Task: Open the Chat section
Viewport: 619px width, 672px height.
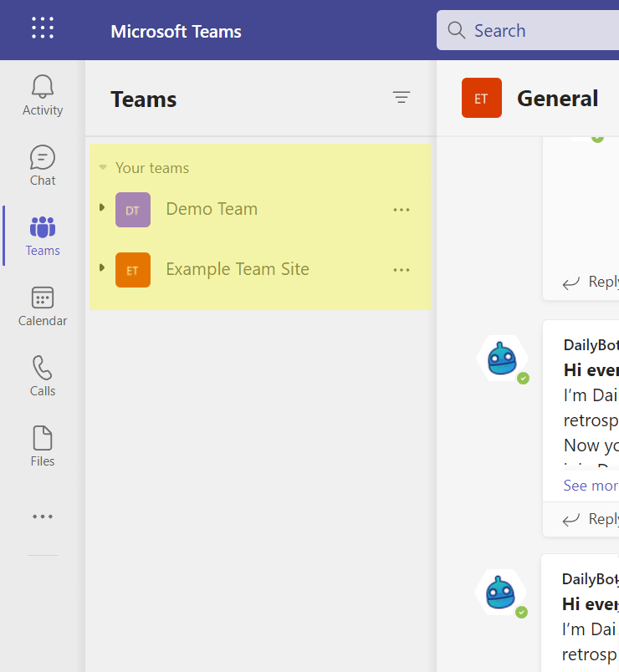Action: 43,165
